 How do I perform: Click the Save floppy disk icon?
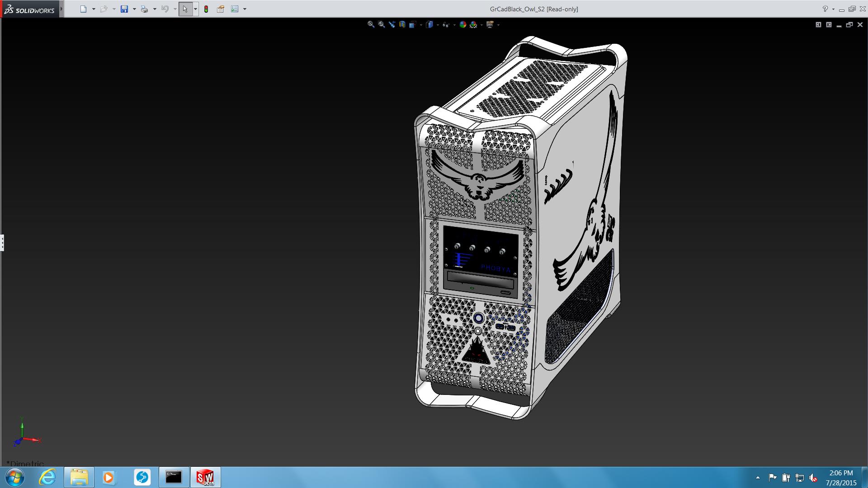click(124, 9)
